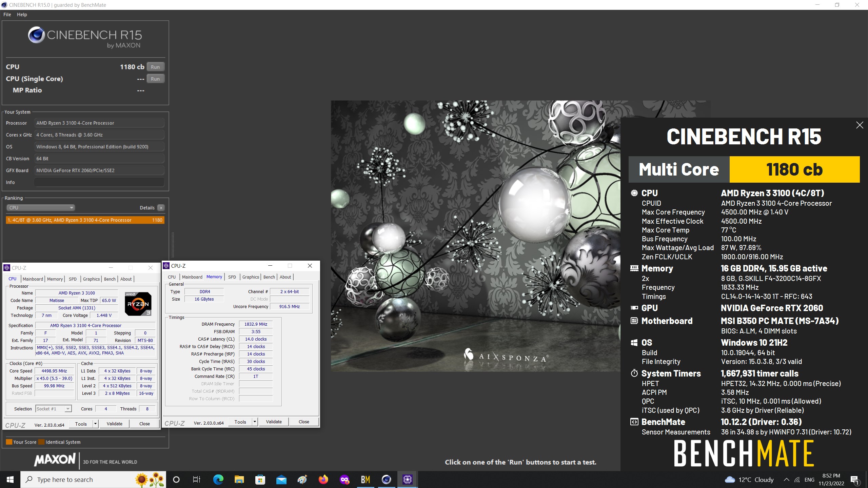
Task: Click the taskbar search box
Action: pos(93,480)
